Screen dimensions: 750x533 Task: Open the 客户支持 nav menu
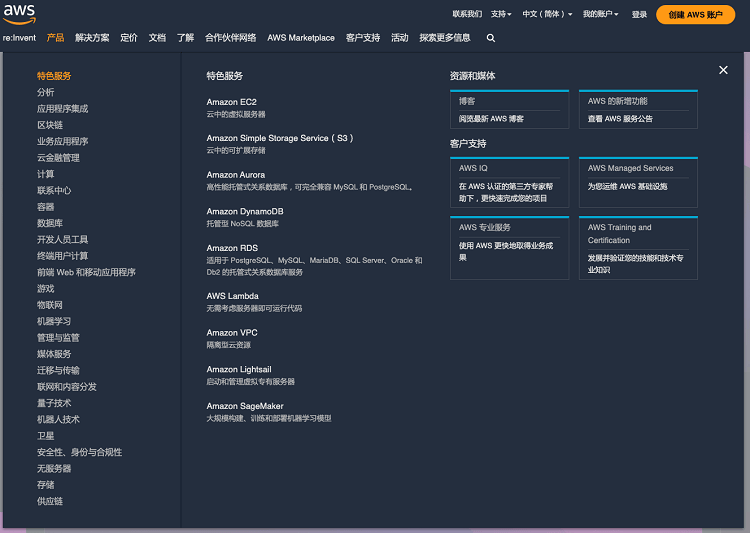(x=363, y=38)
